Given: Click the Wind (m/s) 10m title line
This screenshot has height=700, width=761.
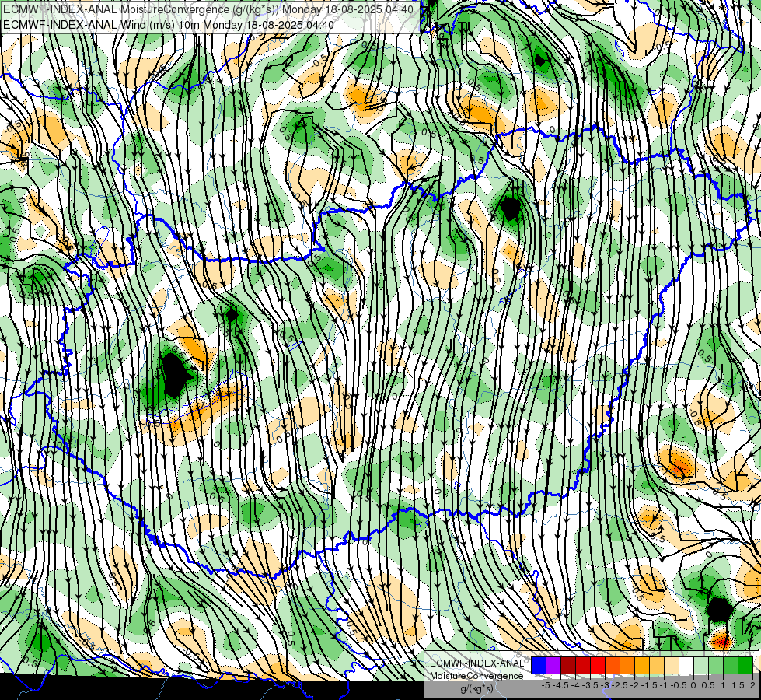Looking at the screenshot, I should click(169, 24).
